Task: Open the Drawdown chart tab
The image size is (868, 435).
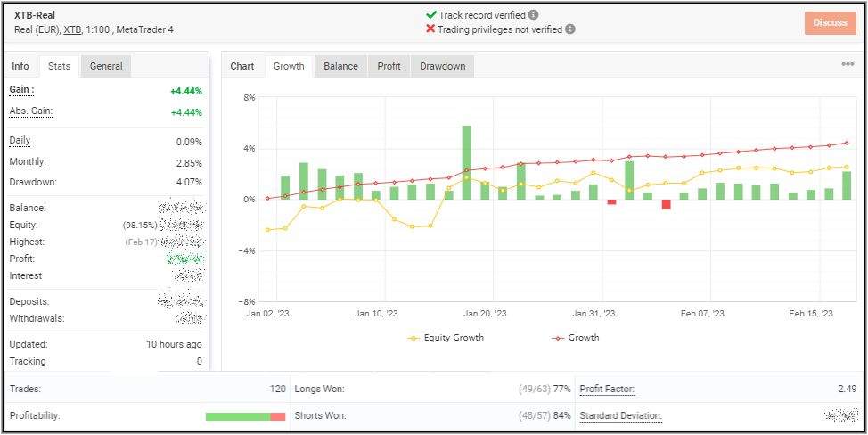Action: pyautogui.click(x=442, y=66)
